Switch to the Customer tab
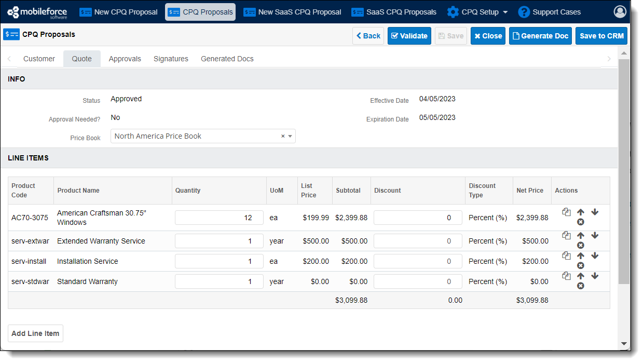644x364 pixels. coord(39,59)
